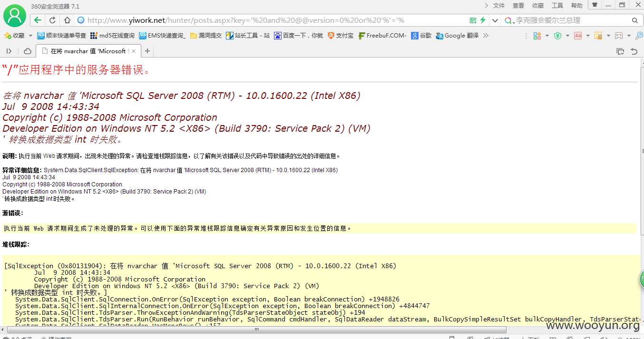The width and height of the screenshot is (644, 339).
Task: Click the 堆栈跟踪 label
Action: pos(16,244)
